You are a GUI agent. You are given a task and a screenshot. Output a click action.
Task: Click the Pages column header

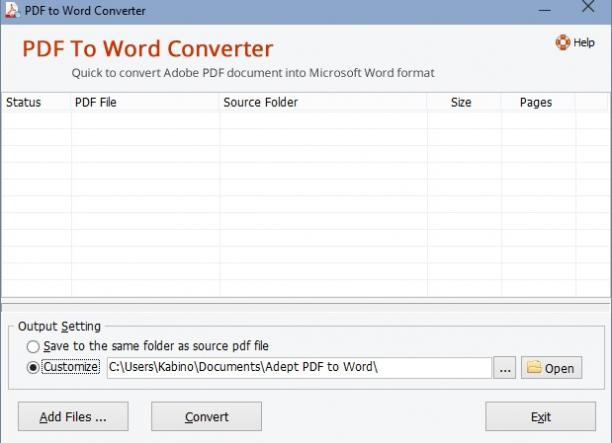(x=538, y=103)
